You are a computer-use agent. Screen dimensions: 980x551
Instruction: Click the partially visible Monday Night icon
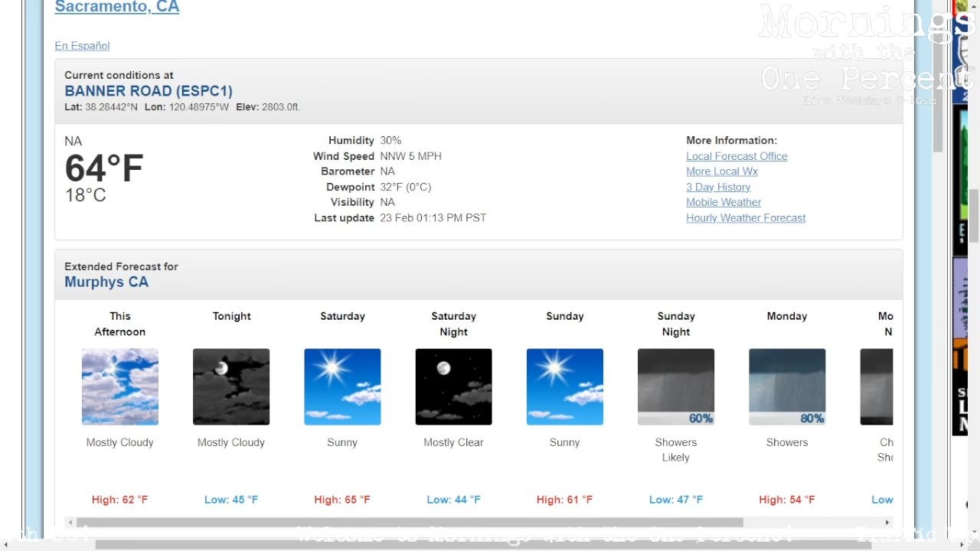[x=877, y=386]
